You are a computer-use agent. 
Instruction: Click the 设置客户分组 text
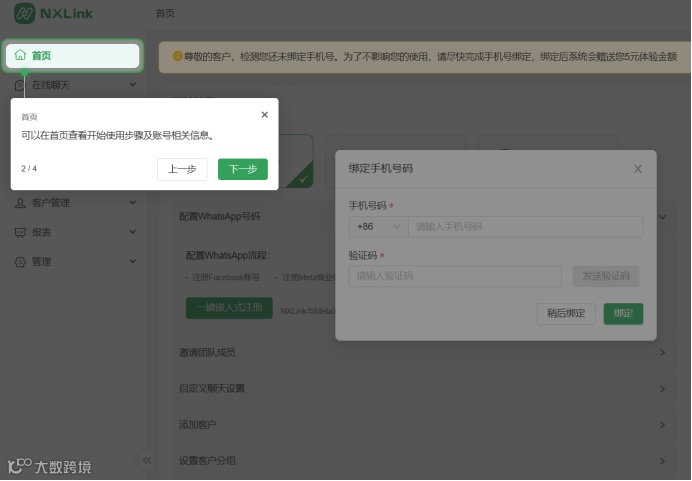click(x=207, y=461)
